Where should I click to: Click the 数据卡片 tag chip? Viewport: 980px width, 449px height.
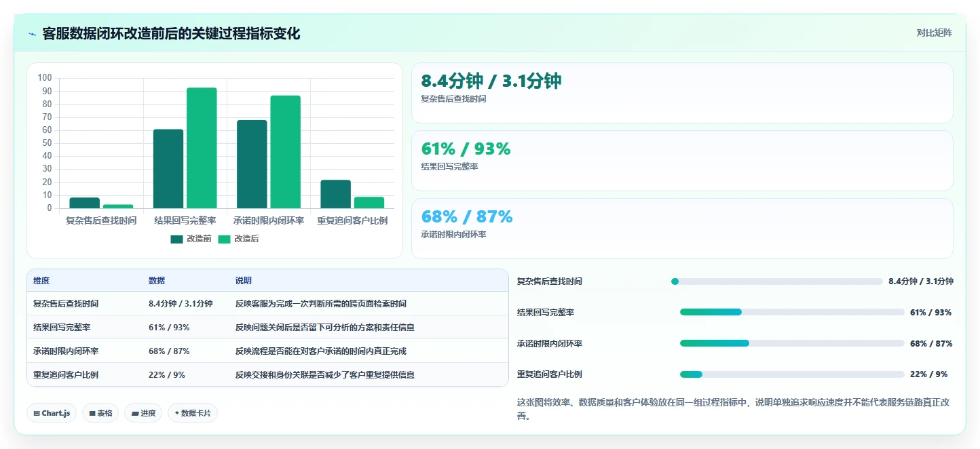[x=193, y=413]
